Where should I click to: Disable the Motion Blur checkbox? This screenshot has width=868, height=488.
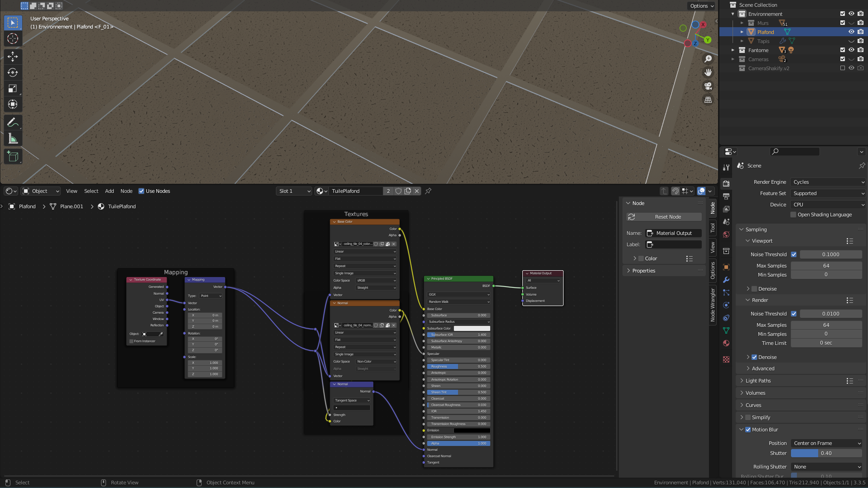tap(748, 430)
